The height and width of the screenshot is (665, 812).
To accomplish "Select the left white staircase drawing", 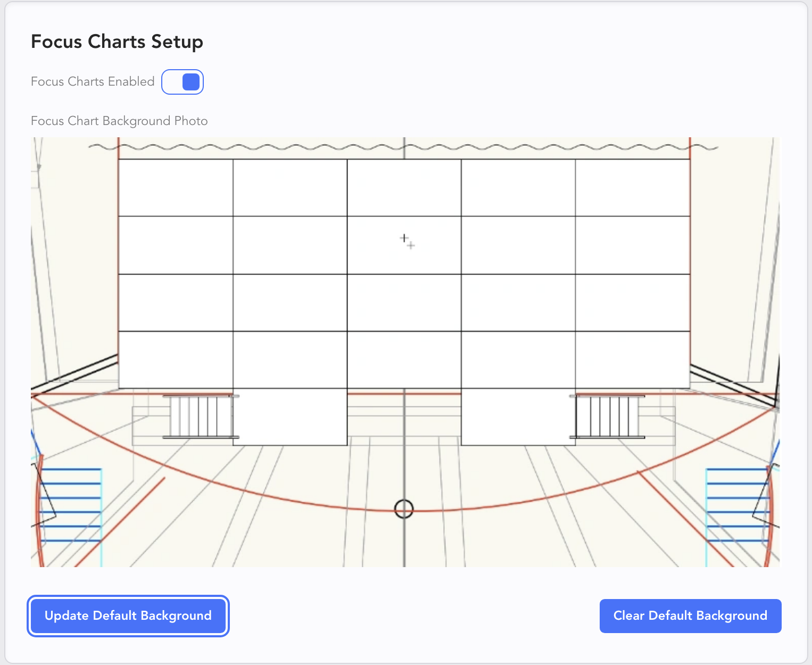I will [x=200, y=417].
